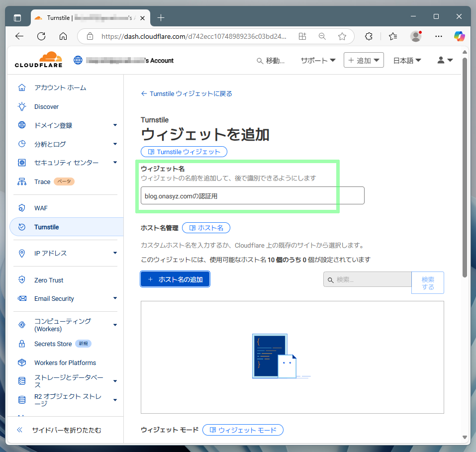Image resolution: width=476 pixels, height=452 pixels.
Task: Open WAF in the sidebar
Action: (41, 208)
